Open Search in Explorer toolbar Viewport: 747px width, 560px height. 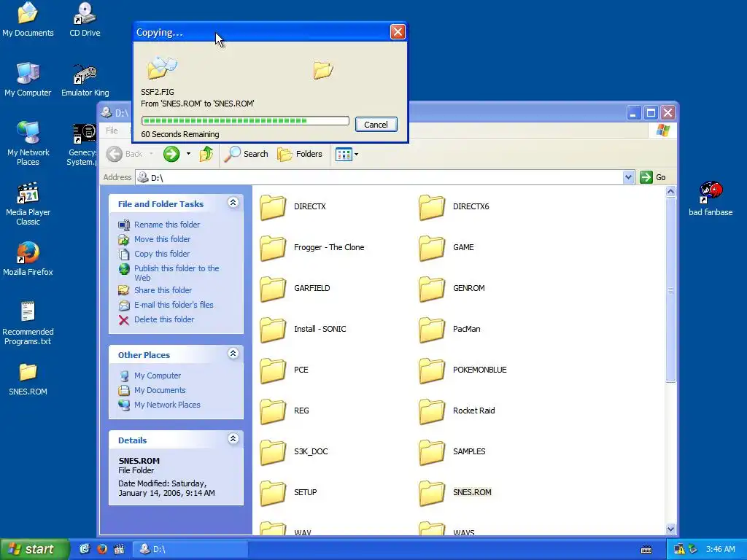pos(246,154)
